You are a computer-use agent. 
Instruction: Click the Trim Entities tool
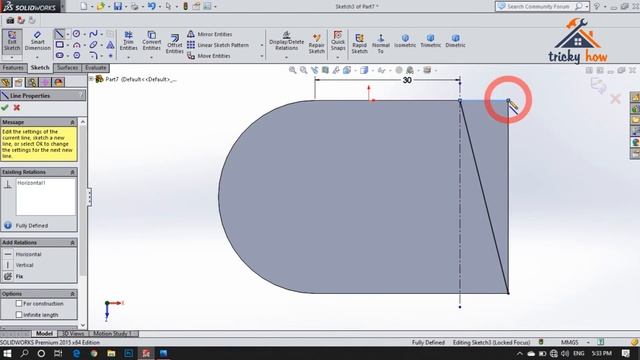click(x=128, y=41)
